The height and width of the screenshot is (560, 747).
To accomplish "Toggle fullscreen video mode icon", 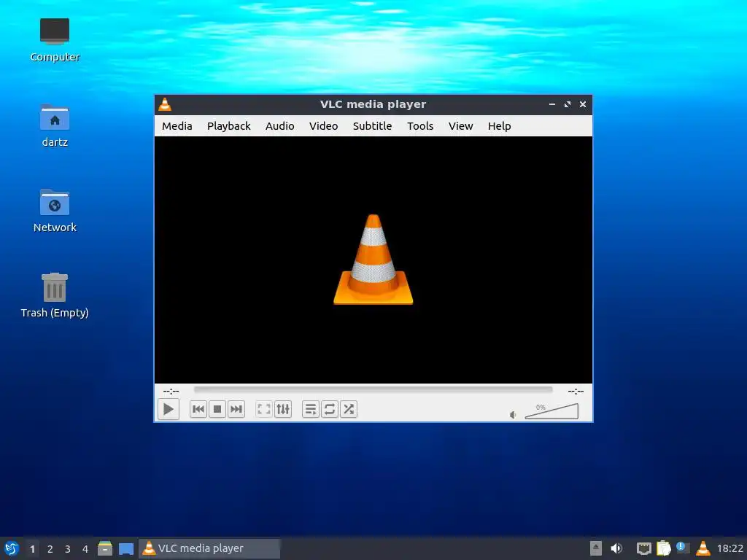I will pyautogui.click(x=264, y=409).
